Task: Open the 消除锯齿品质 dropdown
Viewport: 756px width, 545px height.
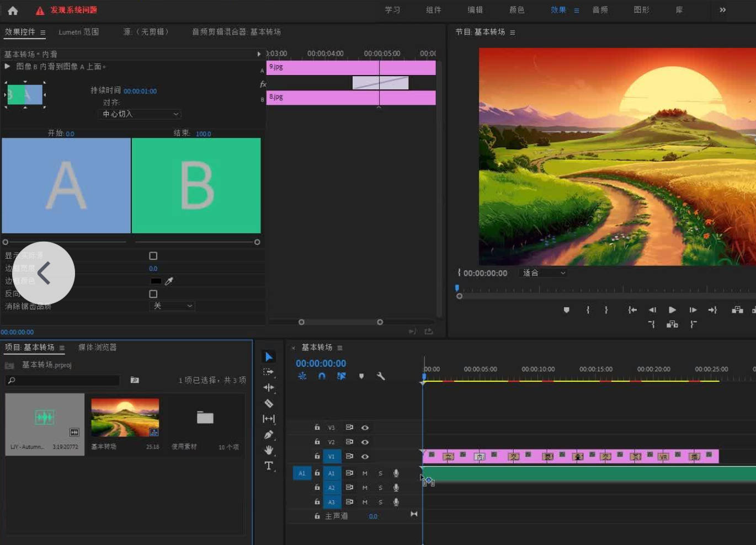Action: [x=173, y=306]
